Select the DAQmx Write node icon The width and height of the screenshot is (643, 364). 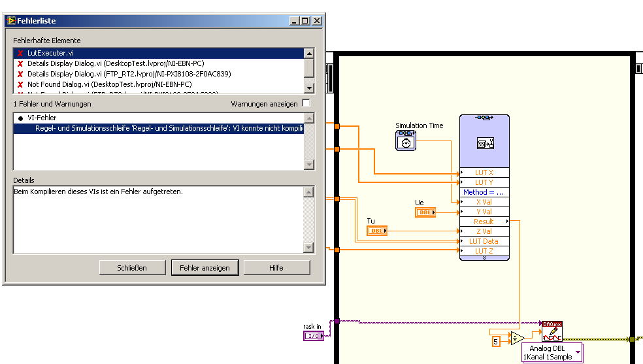click(x=552, y=331)
